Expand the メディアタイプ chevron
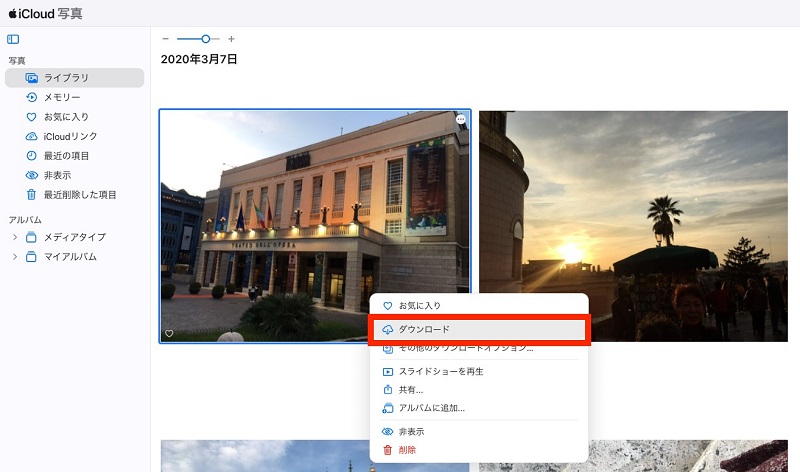This screenshot has width=800, height=472. click(15, 237)
